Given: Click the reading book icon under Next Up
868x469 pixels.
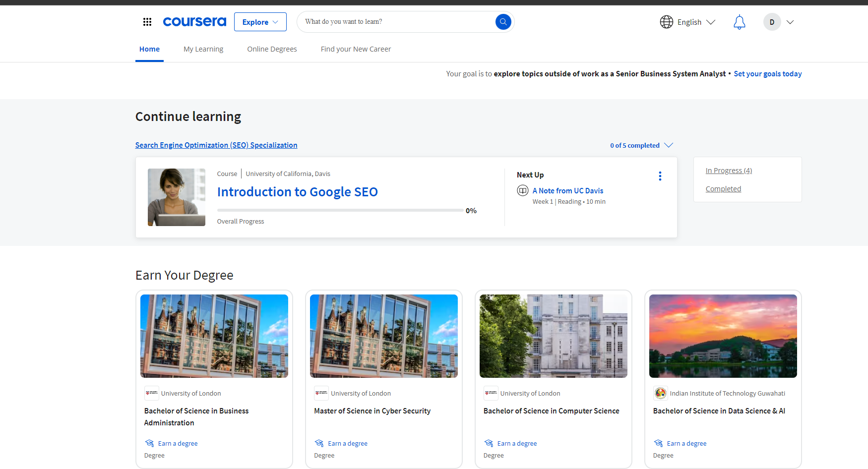Looking at the screenshot, I should point(522,190).
